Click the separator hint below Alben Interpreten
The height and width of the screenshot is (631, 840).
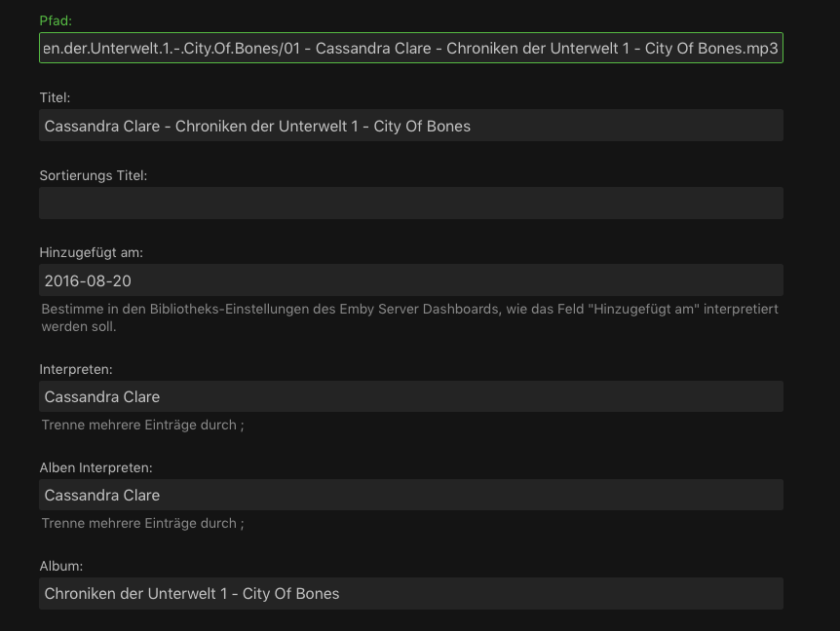pos(142,524)
